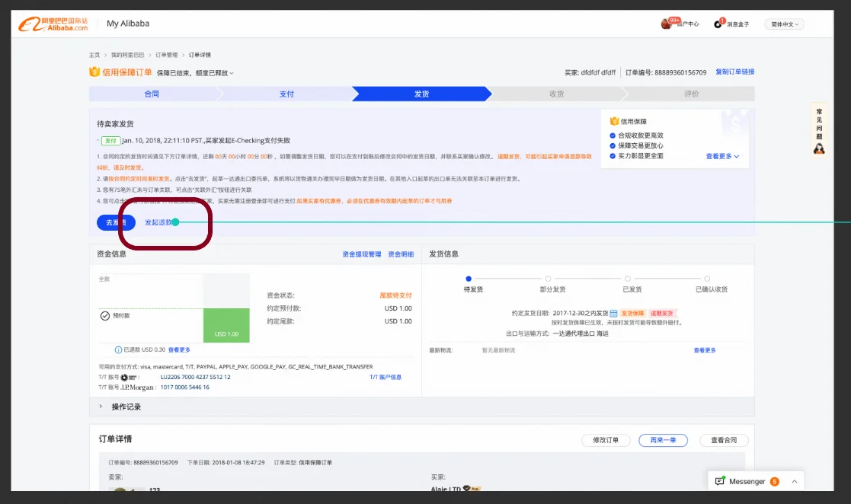Viewport: 851px width, 504px height.
Task: Click the 复制订单链接 link
Action: pyautogui.click(x=734, y=72)
